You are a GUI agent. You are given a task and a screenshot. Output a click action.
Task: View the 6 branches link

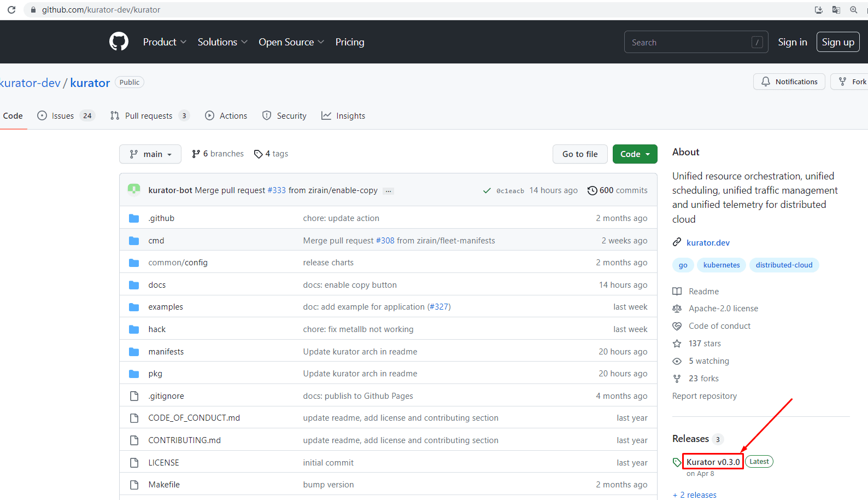coord(218,154)
